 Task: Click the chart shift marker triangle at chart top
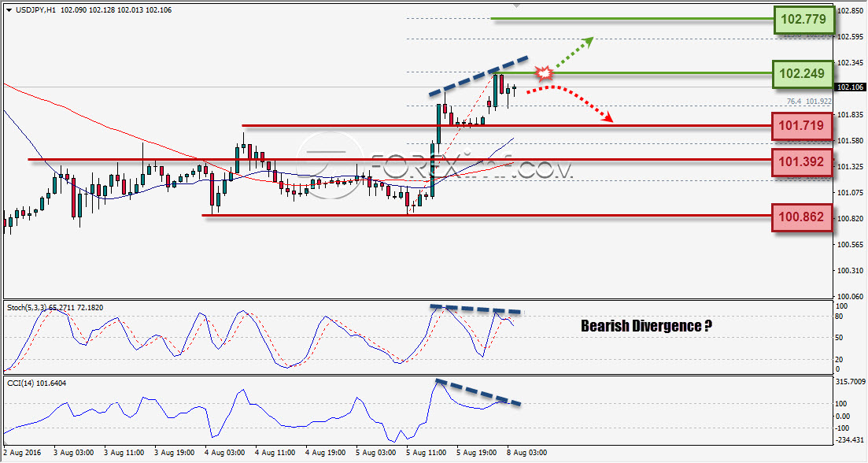point(517,6)
